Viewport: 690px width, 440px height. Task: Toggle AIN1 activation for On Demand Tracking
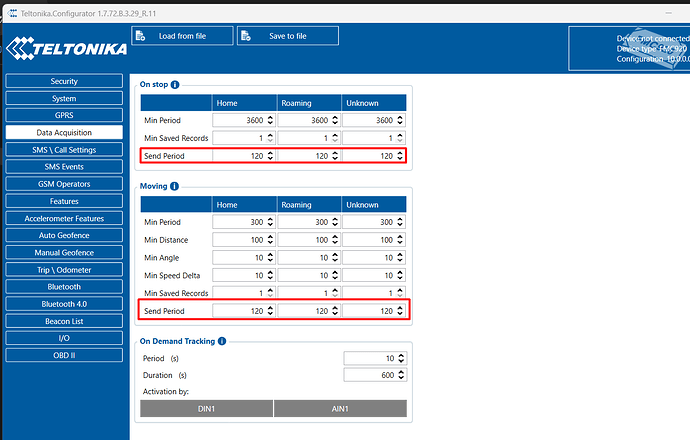coord(340,408)
